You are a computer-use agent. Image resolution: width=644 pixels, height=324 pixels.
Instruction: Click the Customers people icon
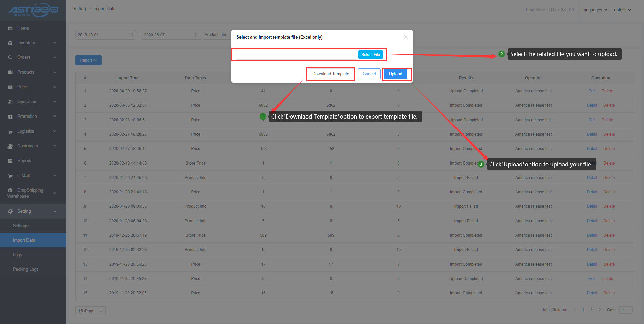[x=10, y=146]
